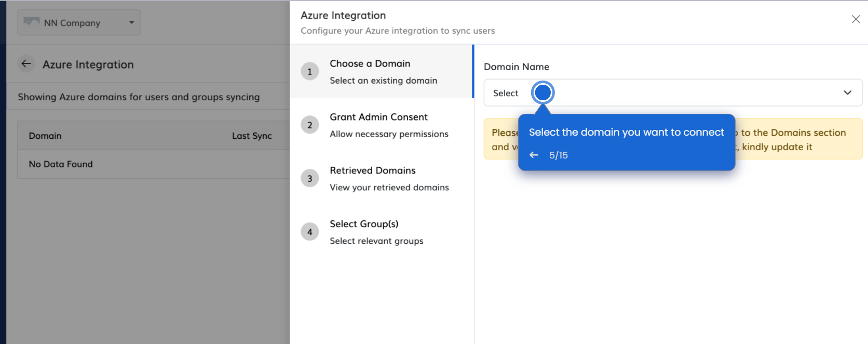
Task: Go to previous tip via tooltip arrow
Action: [534, 155]
